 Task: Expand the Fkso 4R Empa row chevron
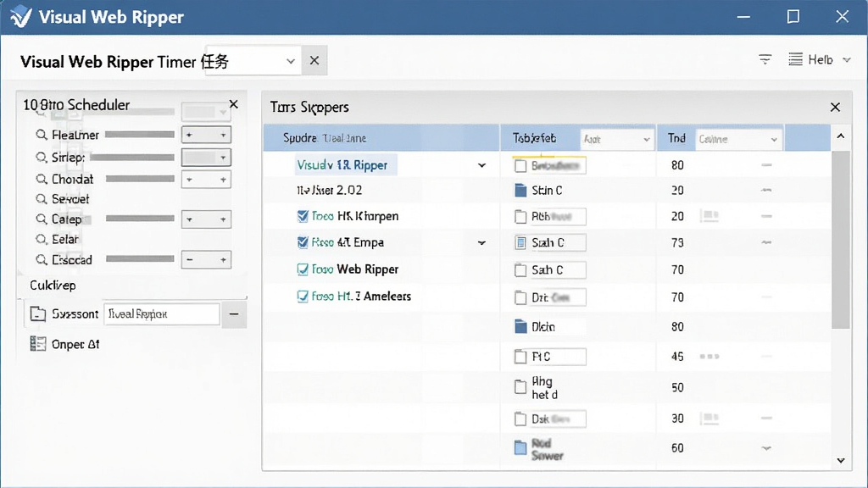click(481, 242)
